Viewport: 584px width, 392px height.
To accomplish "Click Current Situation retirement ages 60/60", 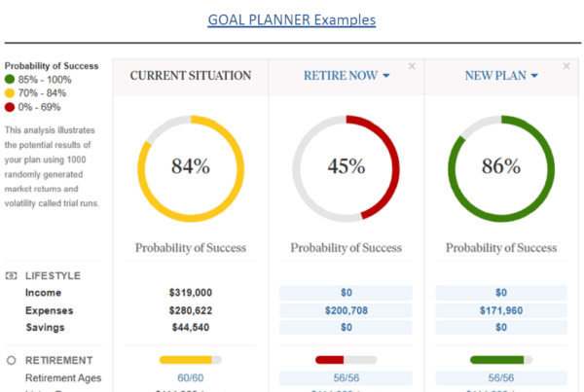I will 191,377.
